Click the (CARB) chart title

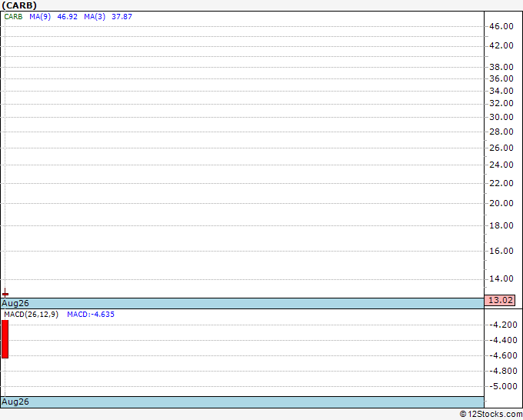pos(19,5)
